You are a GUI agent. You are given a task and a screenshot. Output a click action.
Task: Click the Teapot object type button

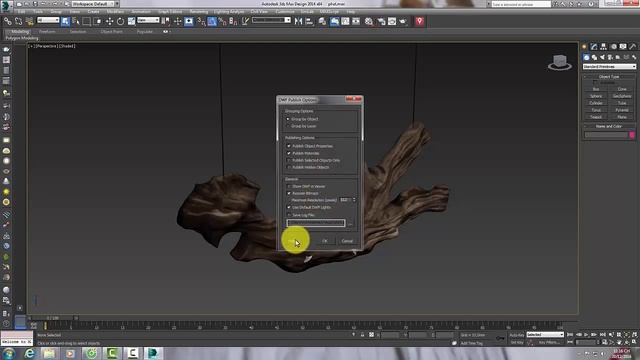tap(596, 117)
